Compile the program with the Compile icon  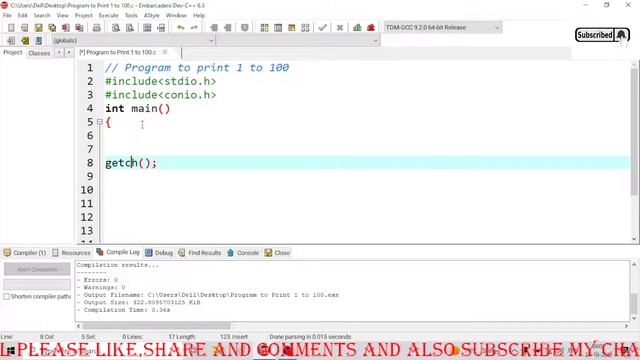click(264, 27)
